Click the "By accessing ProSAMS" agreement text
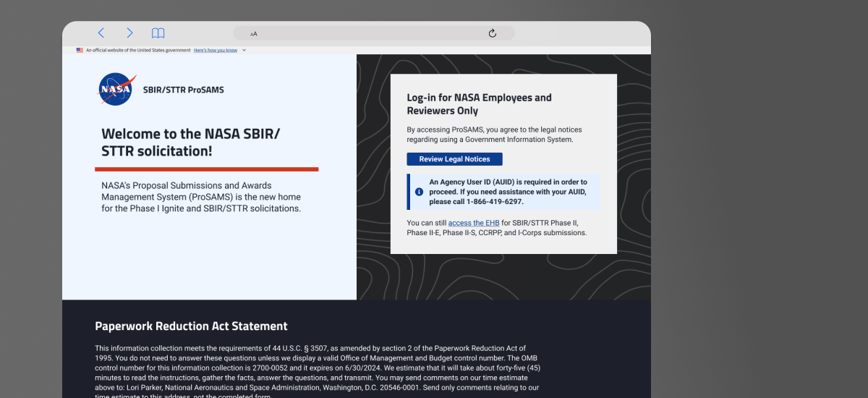 [494, 135]
